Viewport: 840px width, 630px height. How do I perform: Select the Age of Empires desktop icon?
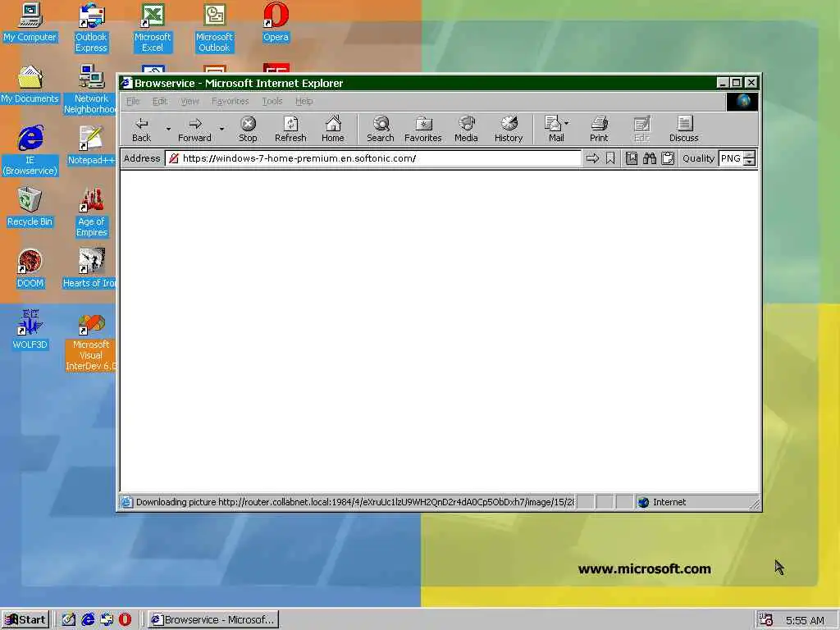tap(91, 212)
